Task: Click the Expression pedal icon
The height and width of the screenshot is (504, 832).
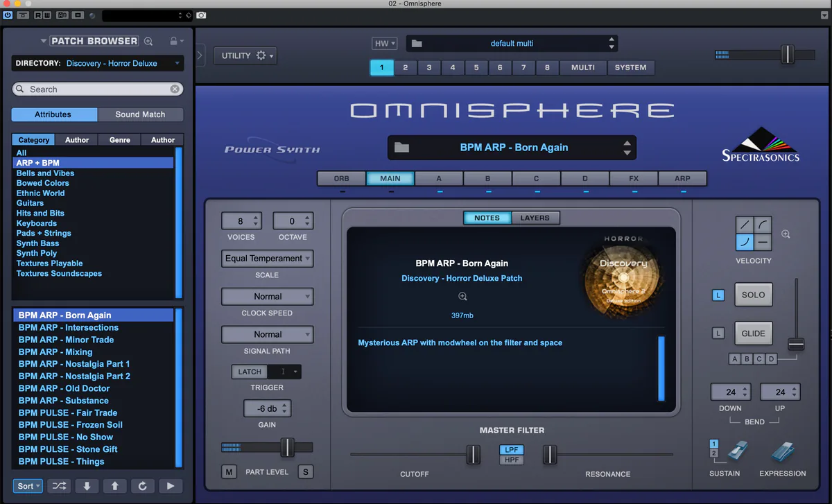Action: click(x=783, y=452)
